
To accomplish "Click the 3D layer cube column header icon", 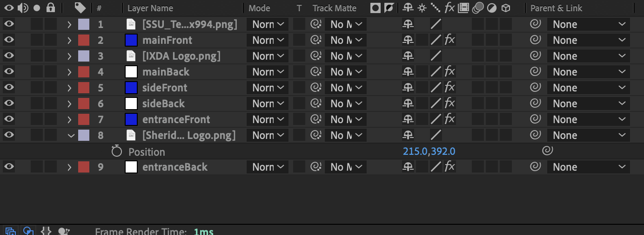I will coord(506,8).
